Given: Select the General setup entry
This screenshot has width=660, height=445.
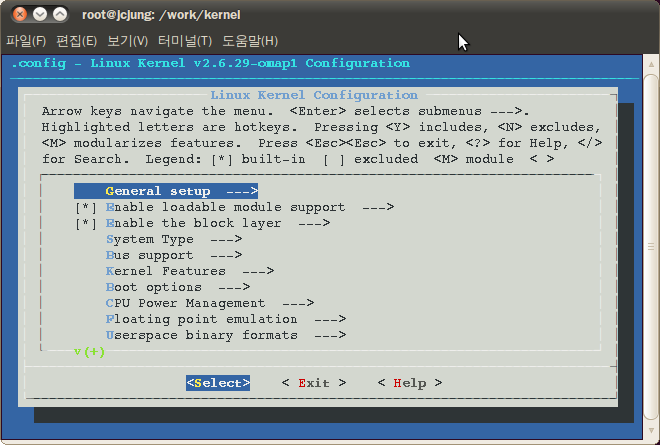Looking at the screenshot, I should click(x=166, y=191).
